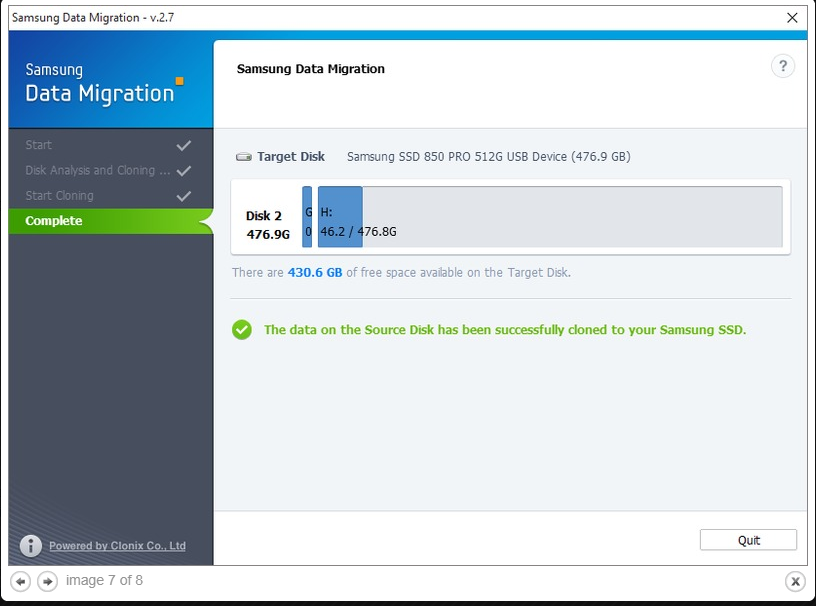
Task: Click the checkmark next to Start Cloning
Action: click(x=184, y=196)
